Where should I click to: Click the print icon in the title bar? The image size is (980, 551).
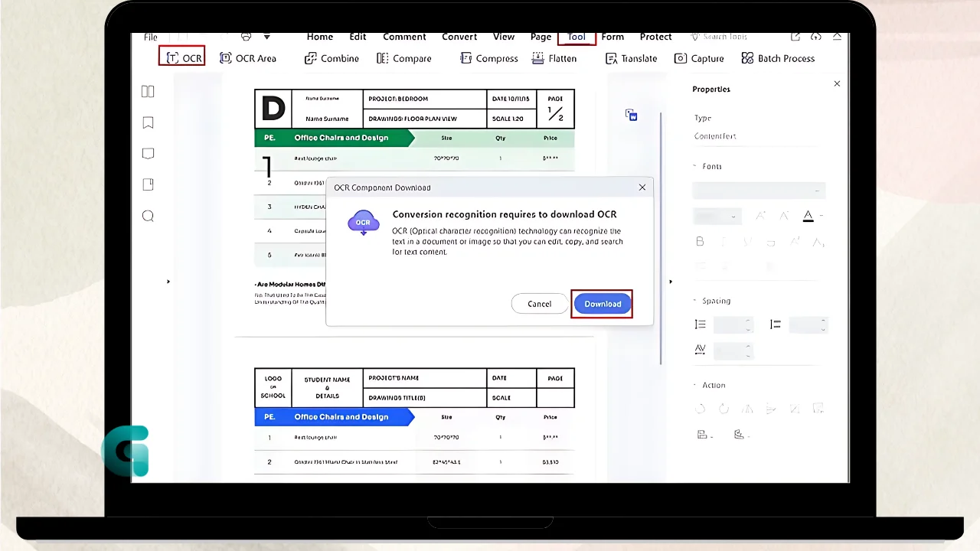coord(246,36)
